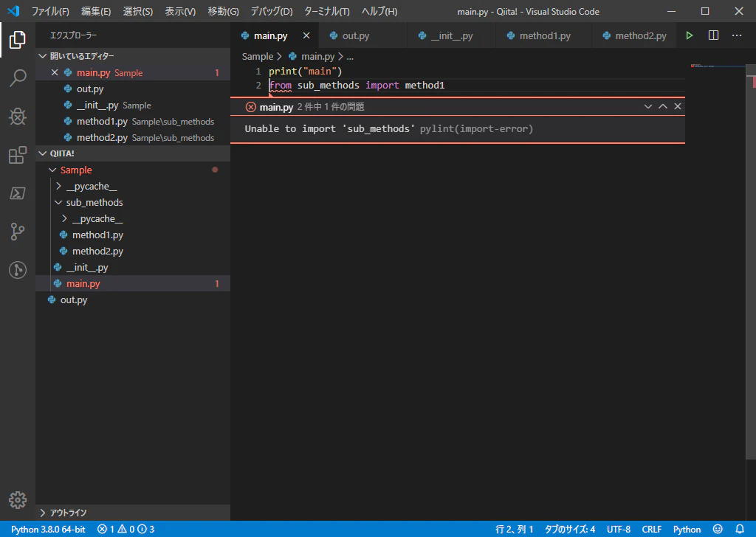Switch to the method1.py tab

[544, 35]
